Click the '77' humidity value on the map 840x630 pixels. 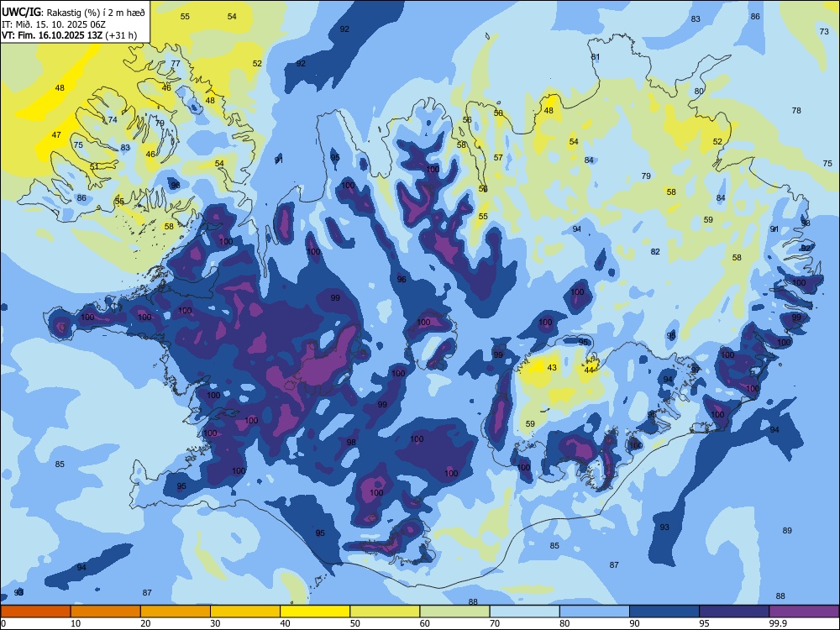click(176, 63)
